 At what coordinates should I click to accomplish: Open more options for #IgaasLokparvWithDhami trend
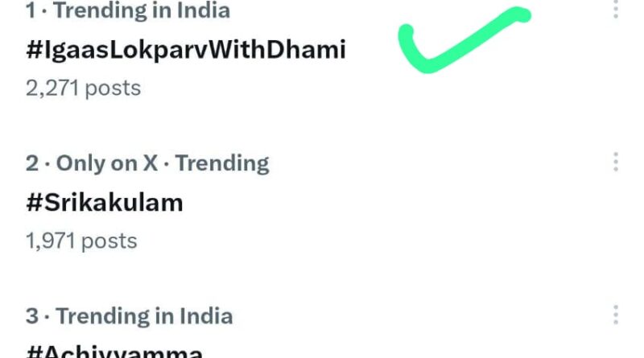[616, 10]
